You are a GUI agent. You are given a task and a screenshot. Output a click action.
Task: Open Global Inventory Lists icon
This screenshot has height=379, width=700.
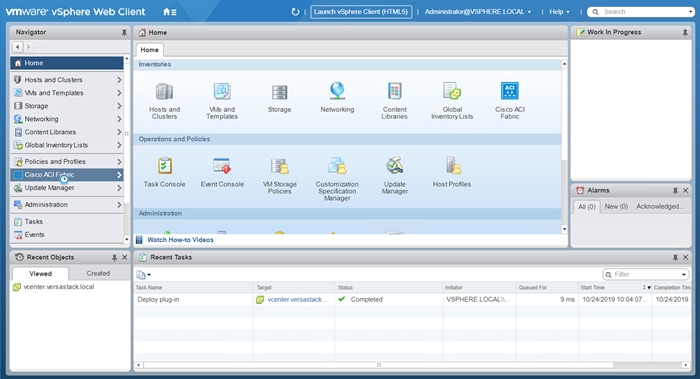tap(452, 91)
